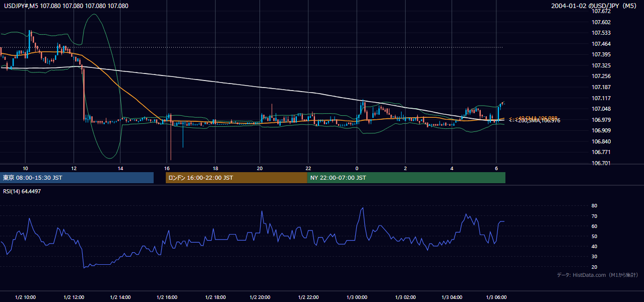Click the HistData.com data credit text
Image resolution: width=644 pixels, height=302 pixels.
(x=598, y=275)
